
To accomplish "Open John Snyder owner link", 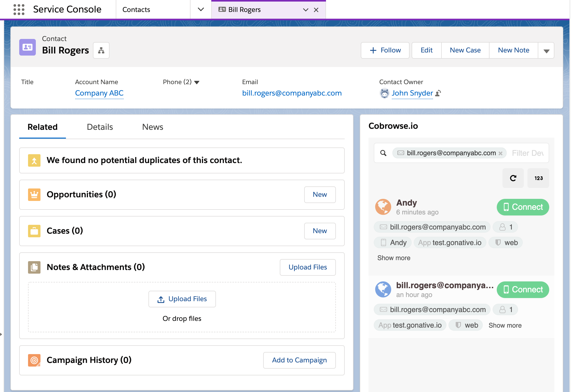I will click(x=412, y=93).
